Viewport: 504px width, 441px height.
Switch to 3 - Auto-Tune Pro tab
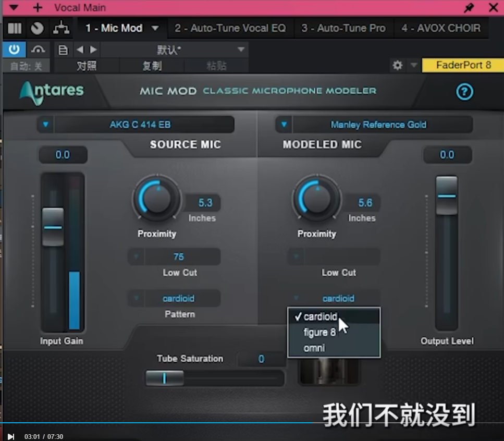pyautogui.click(x=343, y=28)
